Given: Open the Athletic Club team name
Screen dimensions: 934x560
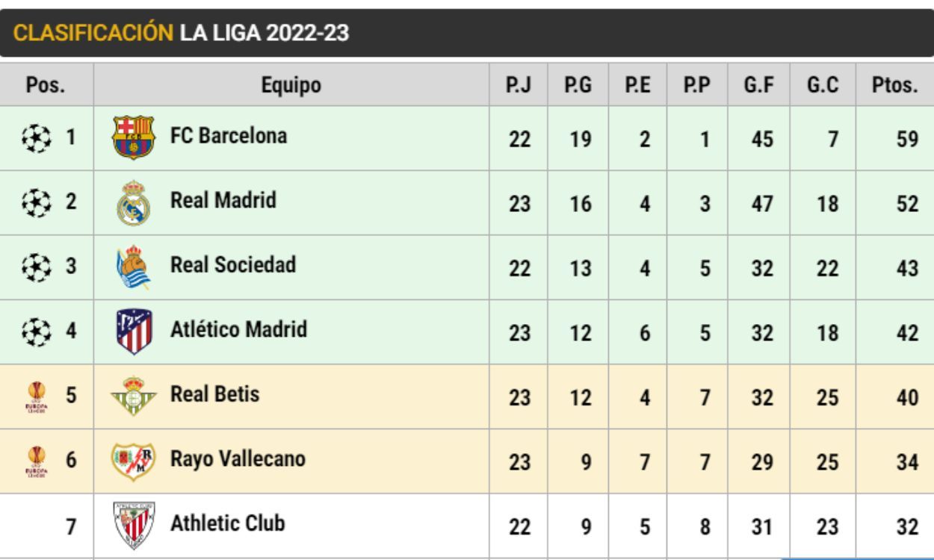Looking at the screenshot, I should click(228, 523).
